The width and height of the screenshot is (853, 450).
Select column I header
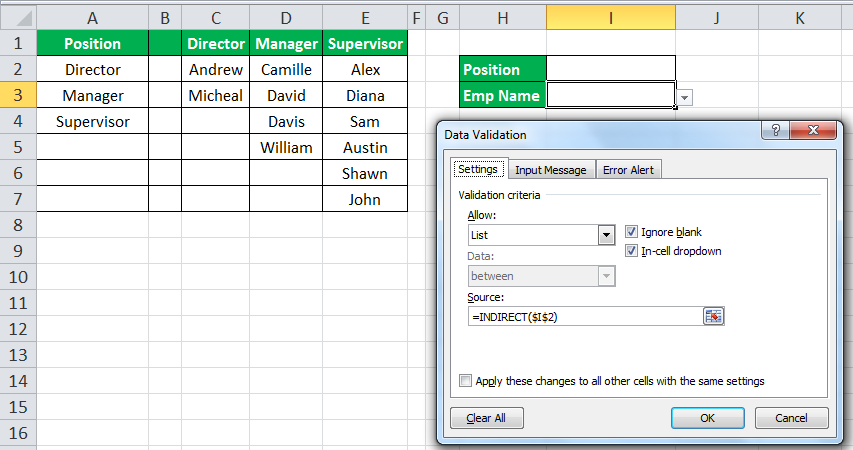611,19
